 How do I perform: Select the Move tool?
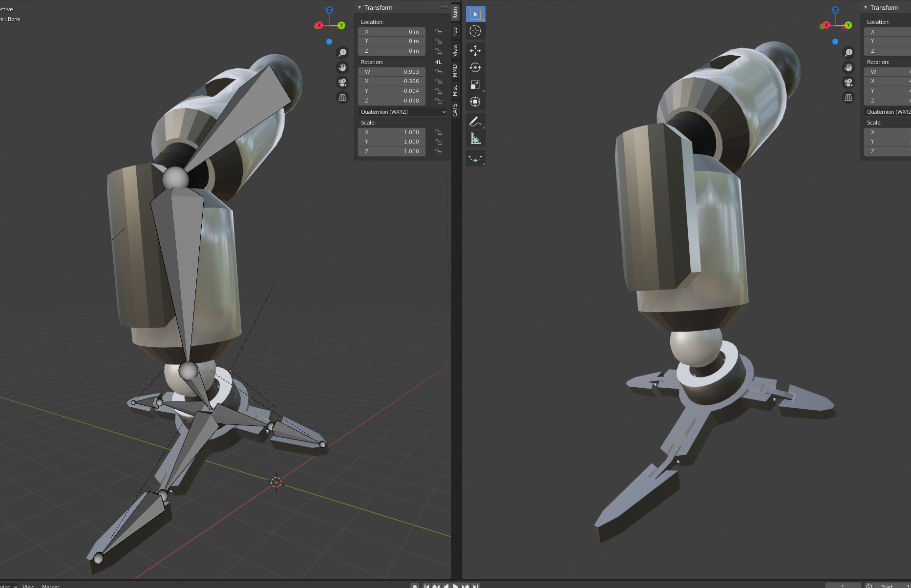pos(475,51)
